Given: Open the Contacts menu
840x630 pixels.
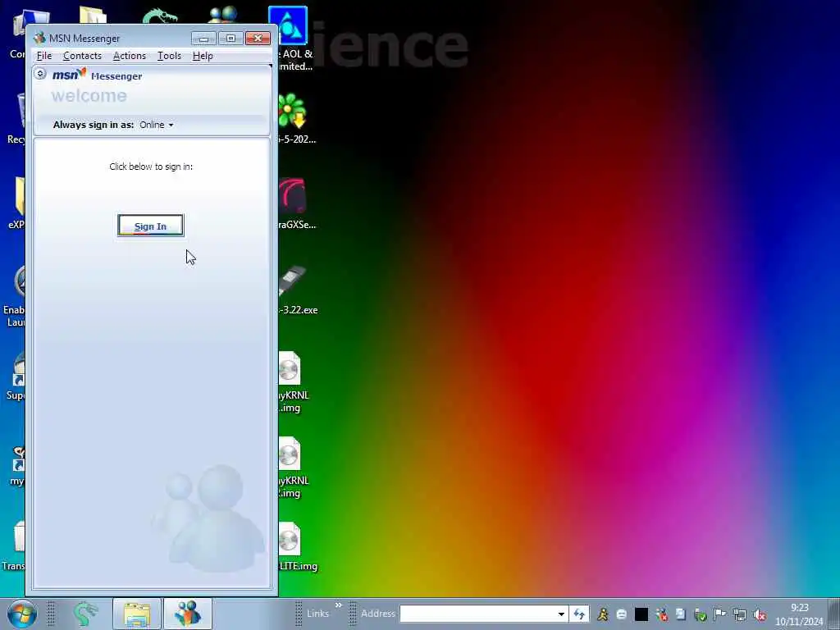Looking at the screenshot, I should click(x=82, y=56).
